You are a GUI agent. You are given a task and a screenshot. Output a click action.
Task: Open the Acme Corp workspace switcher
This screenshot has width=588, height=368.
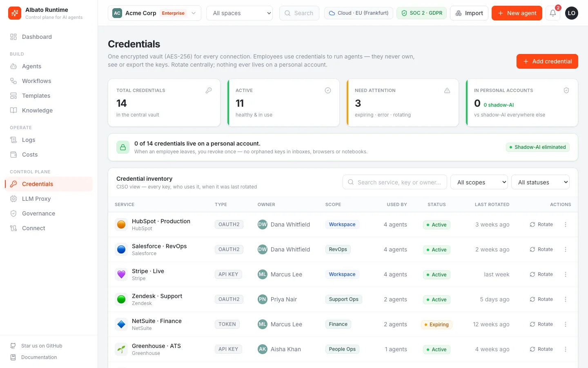coord(154,13)
